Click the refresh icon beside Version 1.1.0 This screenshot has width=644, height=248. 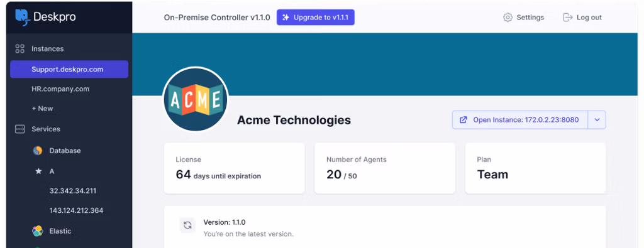coord(187,225)
